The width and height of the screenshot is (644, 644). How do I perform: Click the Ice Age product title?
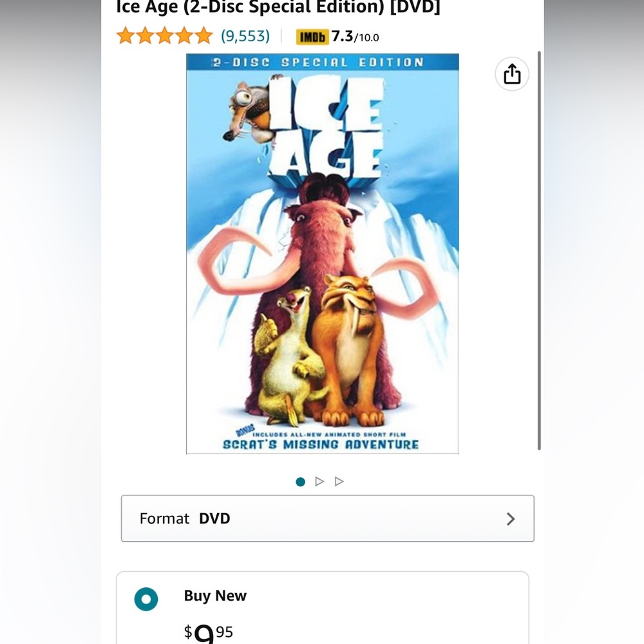coord(278,7)
